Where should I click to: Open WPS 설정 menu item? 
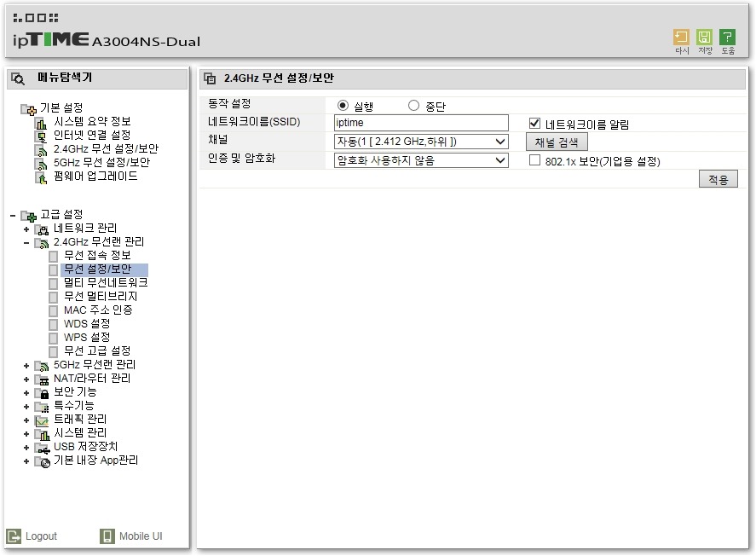(x=87, y=337)
